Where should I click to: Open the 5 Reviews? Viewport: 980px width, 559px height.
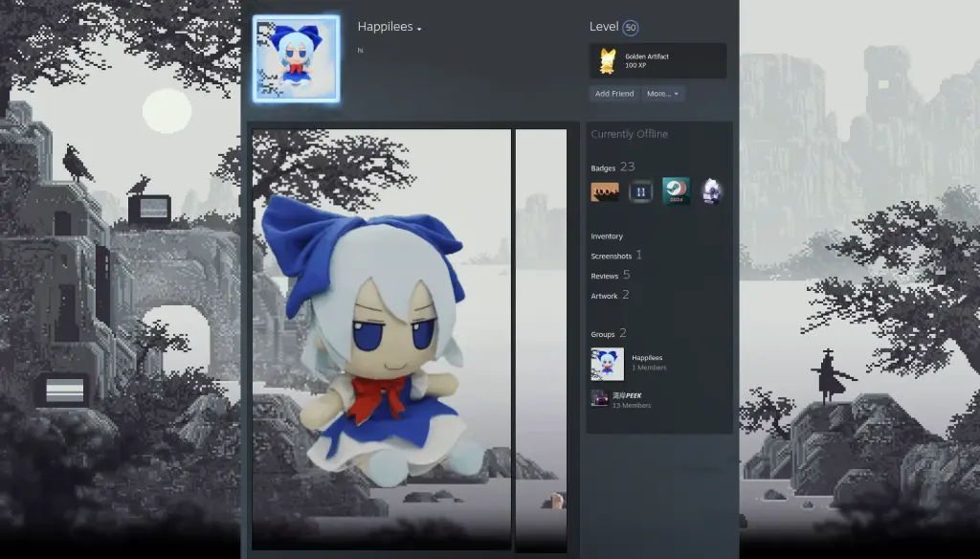(608, 276)
